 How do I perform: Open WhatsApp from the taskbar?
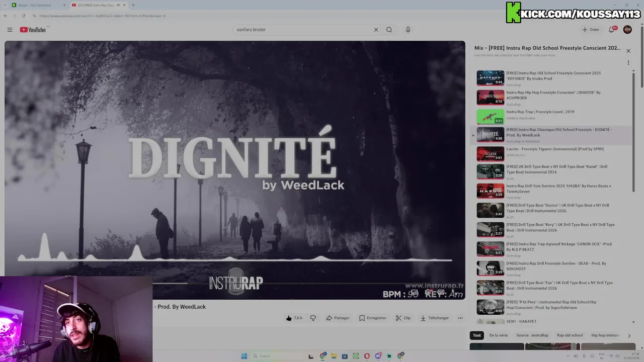356,356
